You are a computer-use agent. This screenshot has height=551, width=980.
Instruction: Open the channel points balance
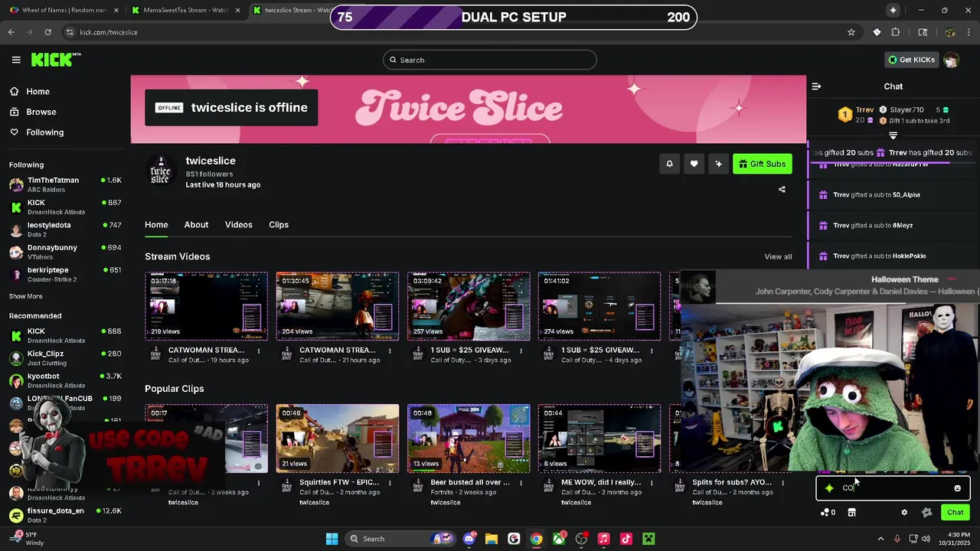coord(828,513)
